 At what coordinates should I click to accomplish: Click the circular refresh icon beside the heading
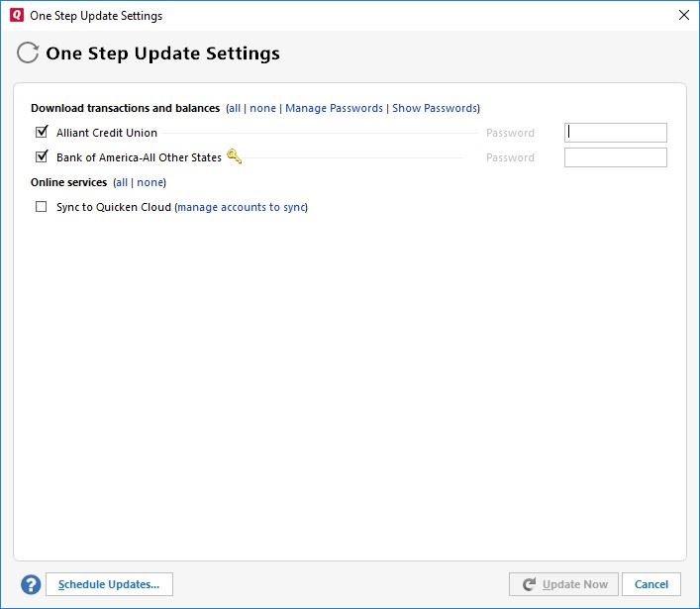click(28, 53)
